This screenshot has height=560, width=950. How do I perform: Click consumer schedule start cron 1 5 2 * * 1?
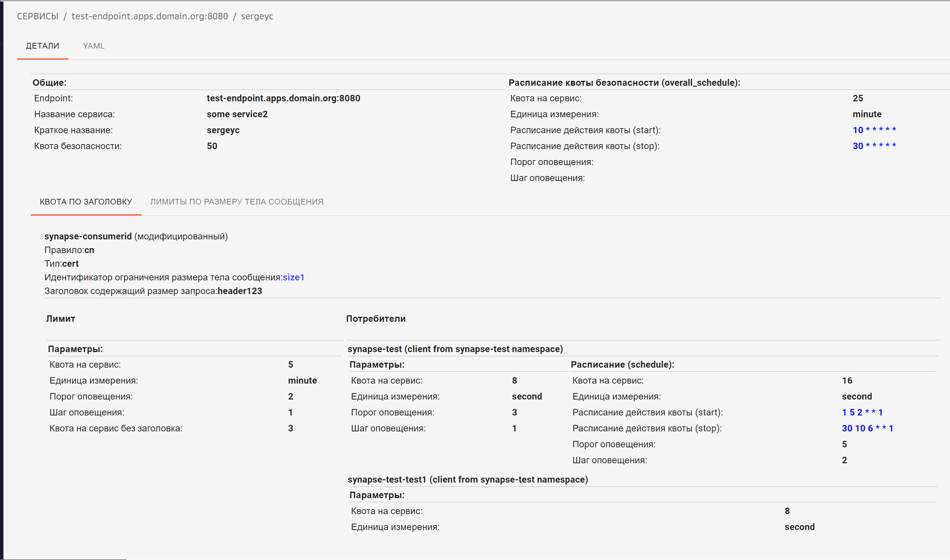(862, 412)
